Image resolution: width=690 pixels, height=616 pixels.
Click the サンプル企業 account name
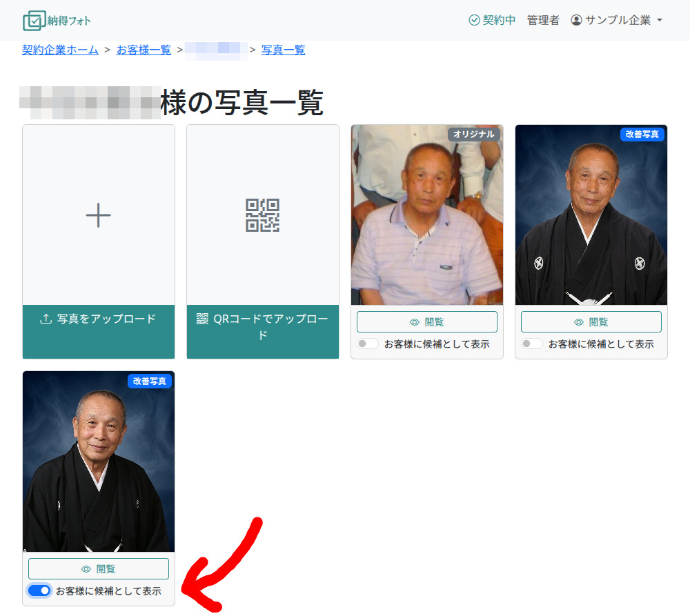(x=618, y=20)
